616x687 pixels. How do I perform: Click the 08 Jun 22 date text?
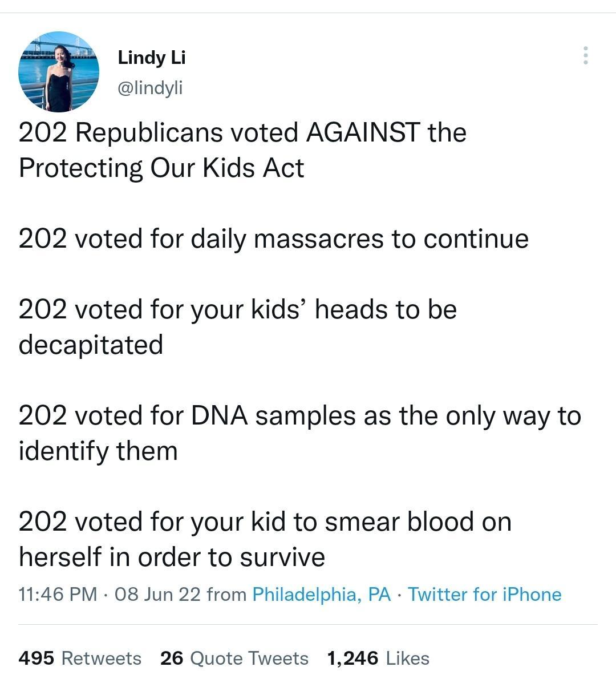(x=148, y=595)
